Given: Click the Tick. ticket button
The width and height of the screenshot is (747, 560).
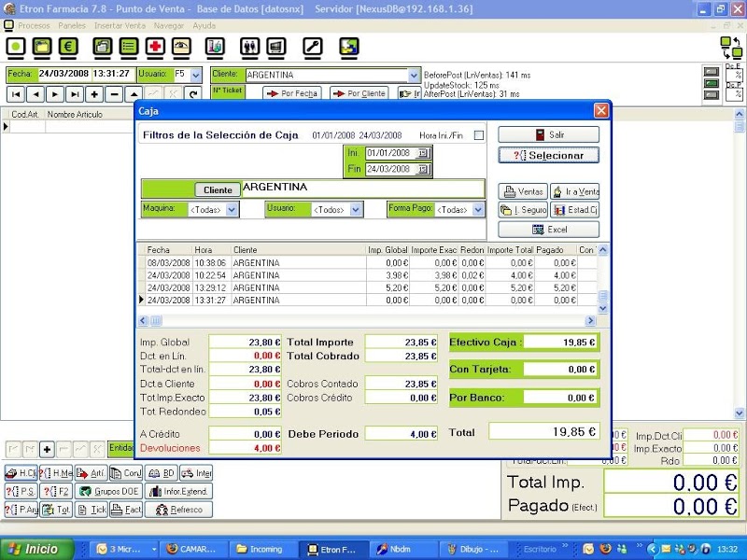Looking at the screenshot, I should (x=92, y=510).
